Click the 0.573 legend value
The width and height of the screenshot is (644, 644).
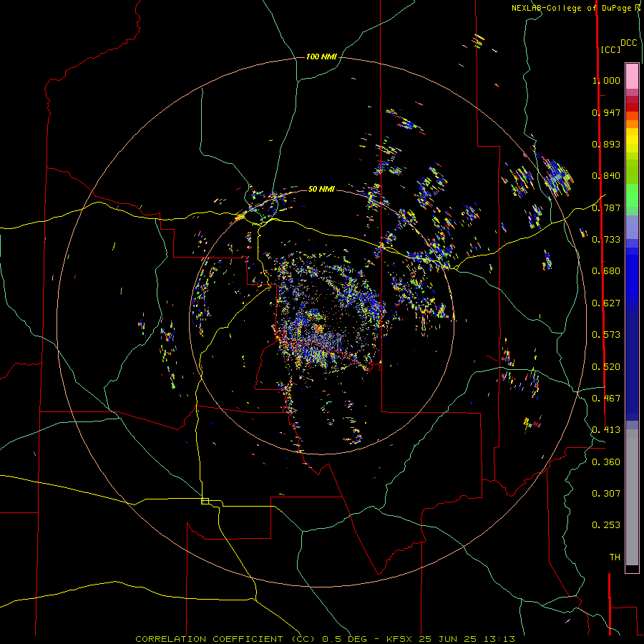click(x=606, y=335)
